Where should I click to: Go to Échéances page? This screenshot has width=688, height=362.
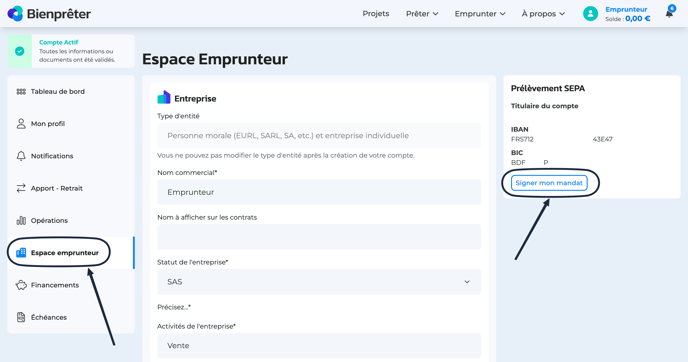pos(71,317)
